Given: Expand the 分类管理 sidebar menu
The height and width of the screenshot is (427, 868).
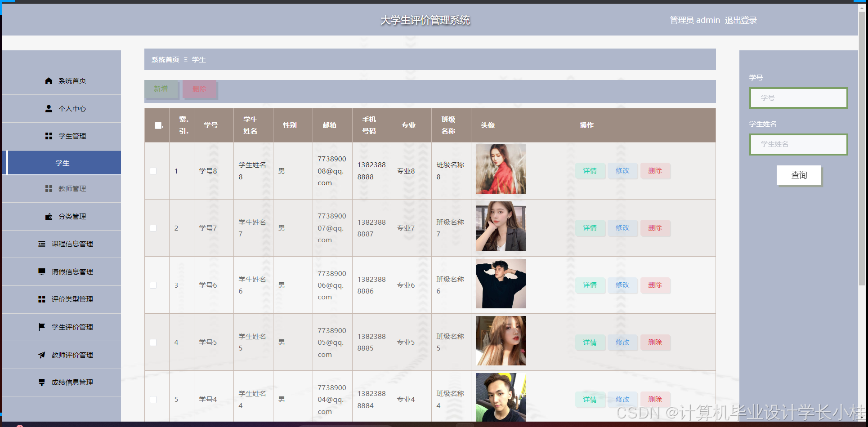Looking at the screenshot, I should (62, 217).
